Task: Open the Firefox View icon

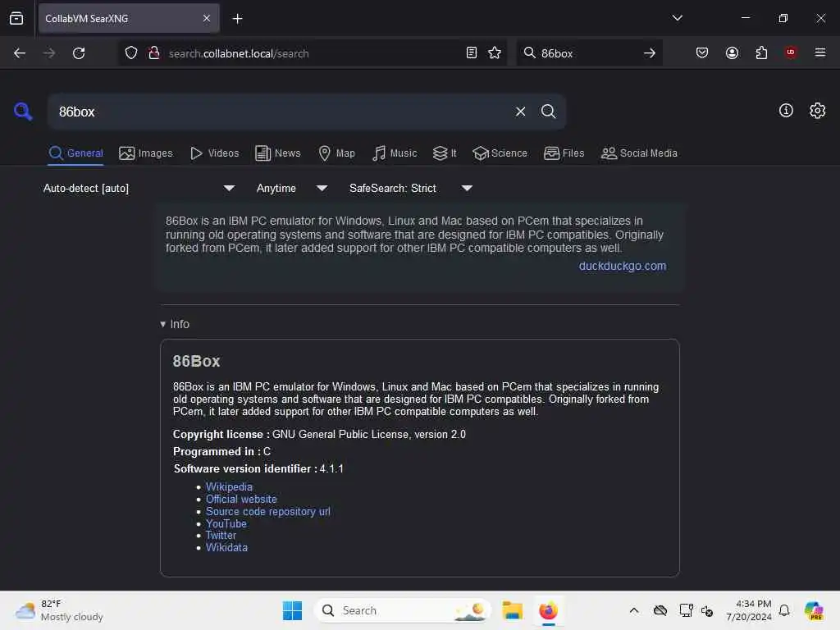Action: click(x=16, y=19)
